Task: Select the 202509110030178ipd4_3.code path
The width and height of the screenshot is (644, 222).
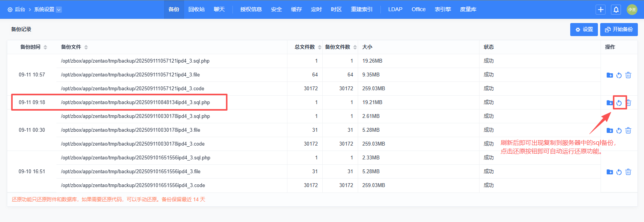Action: pos(133,144)
